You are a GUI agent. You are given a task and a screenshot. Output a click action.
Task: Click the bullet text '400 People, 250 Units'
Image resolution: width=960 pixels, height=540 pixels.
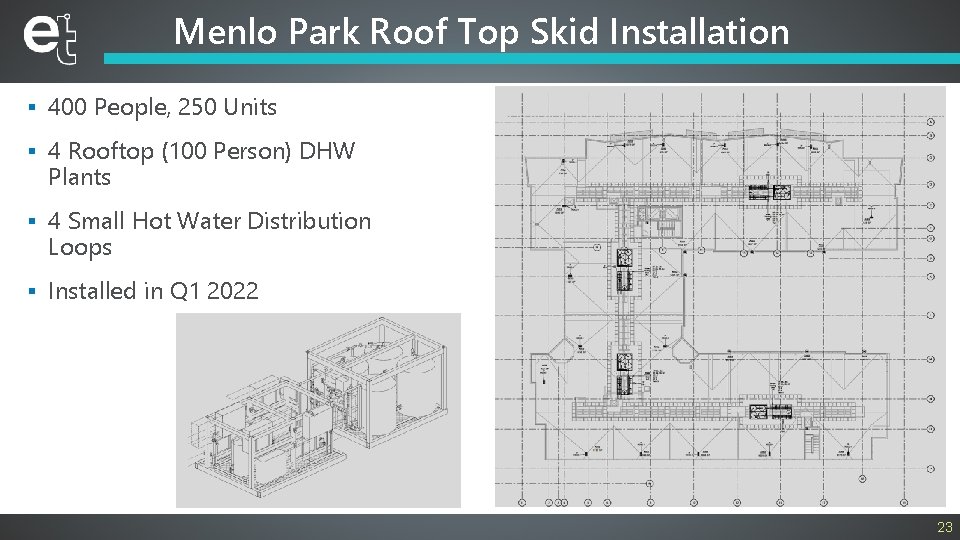coord(162,107)
